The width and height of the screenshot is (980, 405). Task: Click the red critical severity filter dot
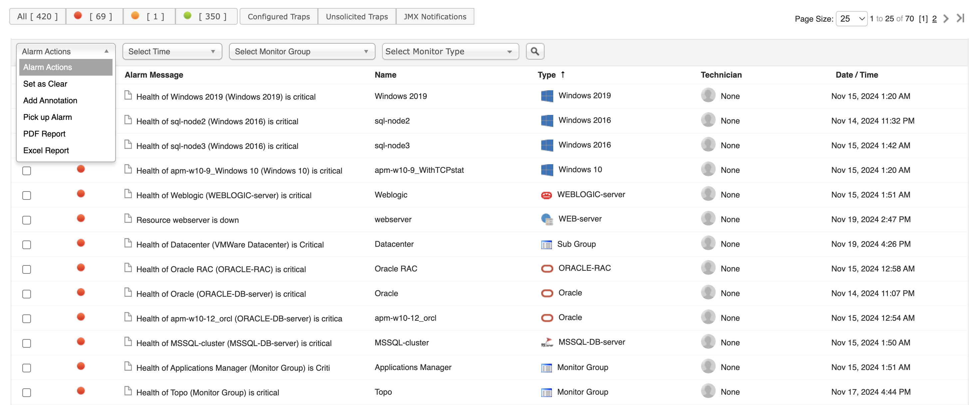pos(78,15)
